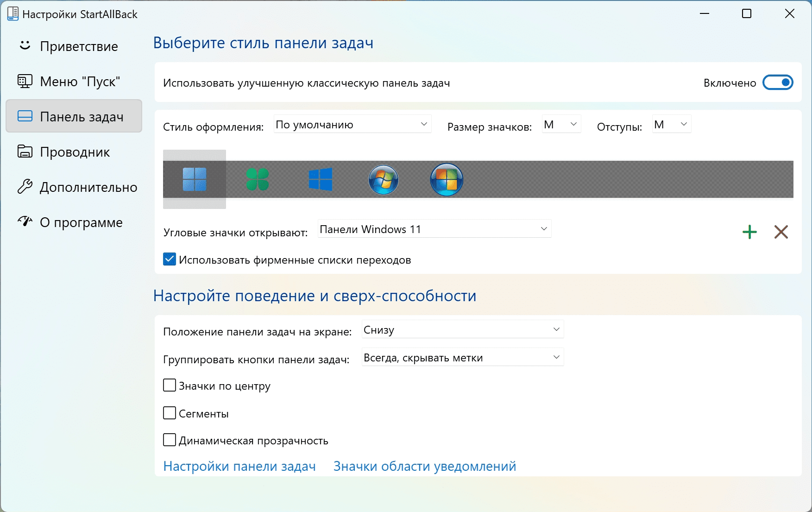The width and height of the screenshot is (812, 512).
Task: Select the Windows 11 start button icon
Action: click(x=195, y=179)
